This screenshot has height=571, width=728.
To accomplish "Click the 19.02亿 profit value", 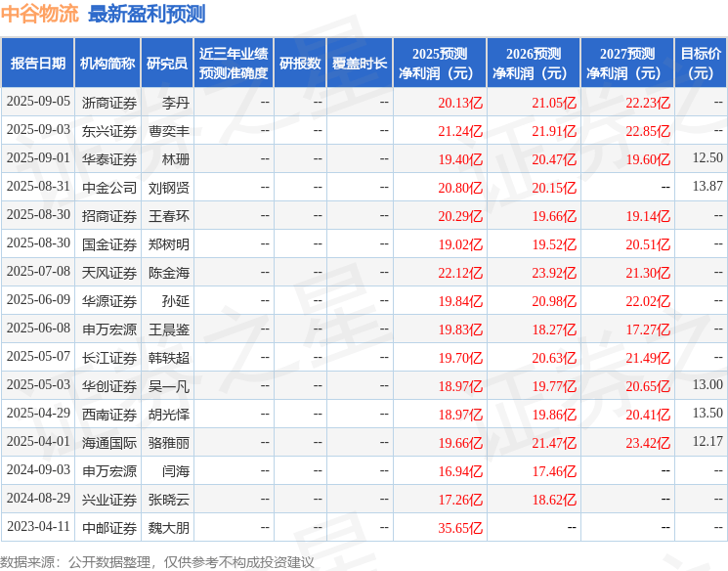I will [x=460, y=244].
